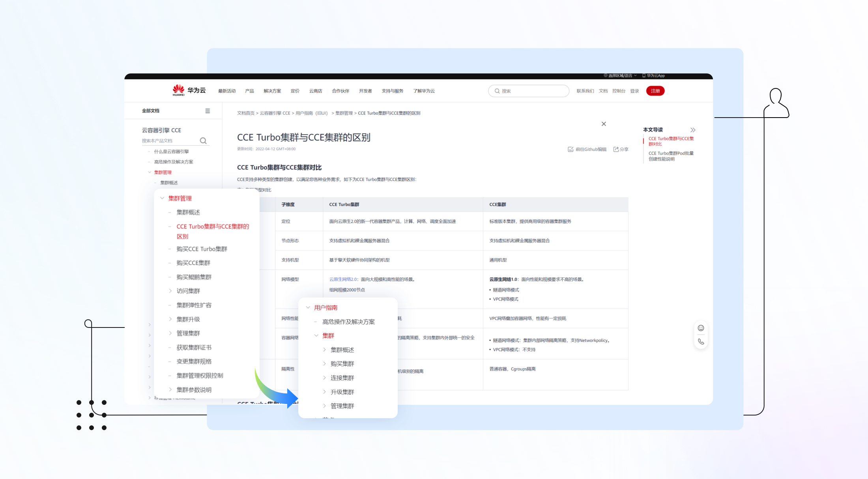Go to 文档首页 in the breadcrumb
The width and height of the screenshot is (868, 479).
coord(246,113)
